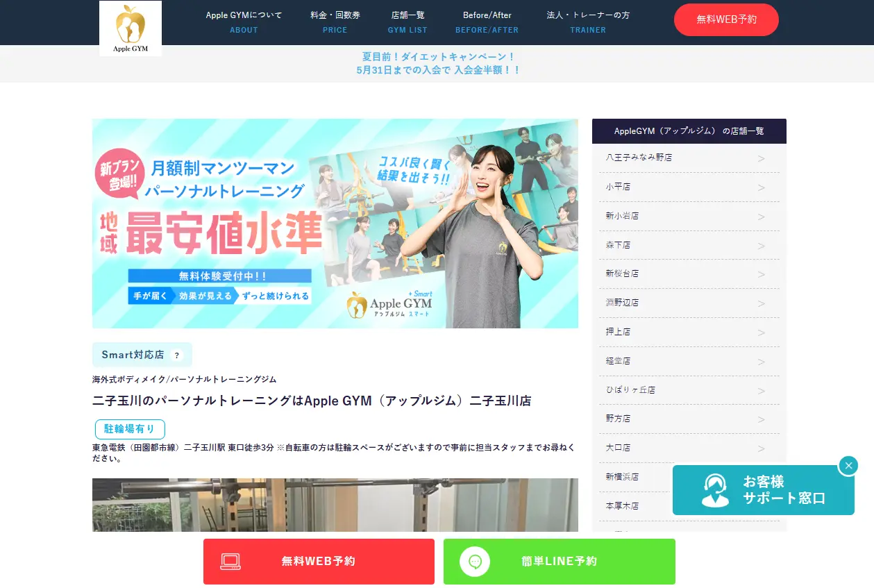
Task: Click the 月額制 personal training banner
Action: pos(335,223)
